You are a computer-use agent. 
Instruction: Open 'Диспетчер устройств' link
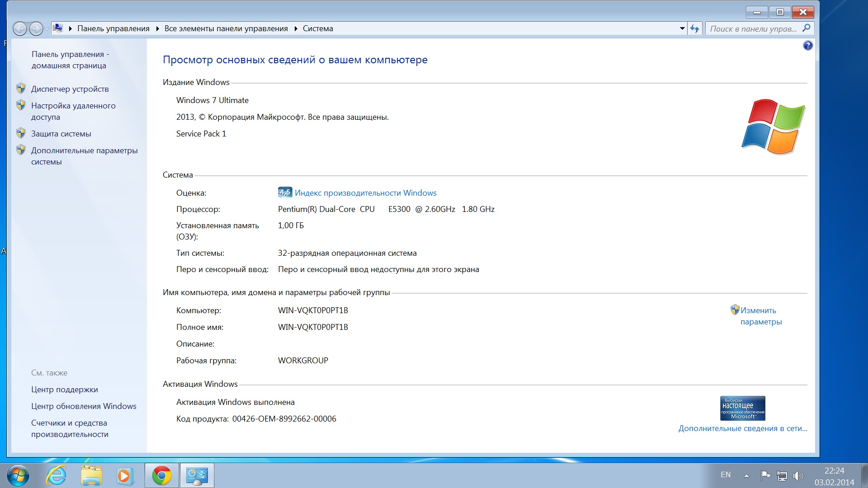tap(70, 89)
